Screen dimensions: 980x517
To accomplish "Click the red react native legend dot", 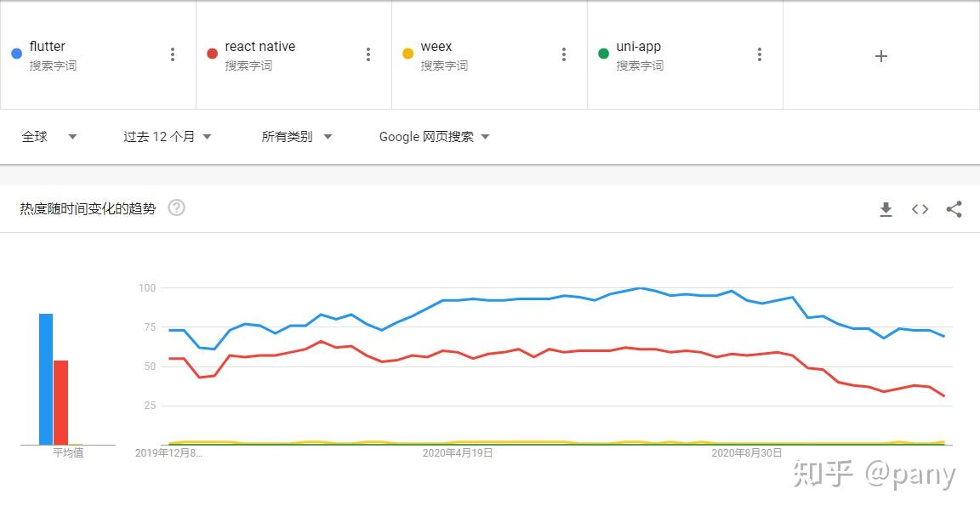I will [211, 52].
